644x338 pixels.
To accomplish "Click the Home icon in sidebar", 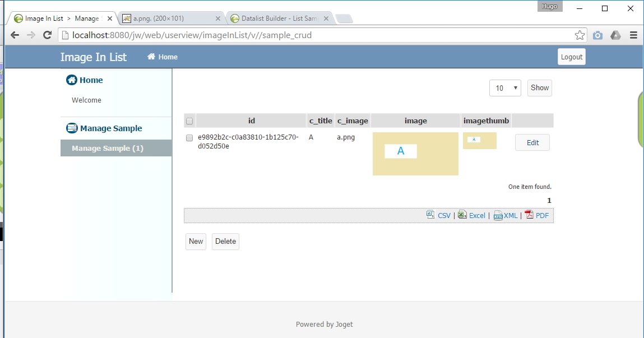I will [x=72, y=80].
